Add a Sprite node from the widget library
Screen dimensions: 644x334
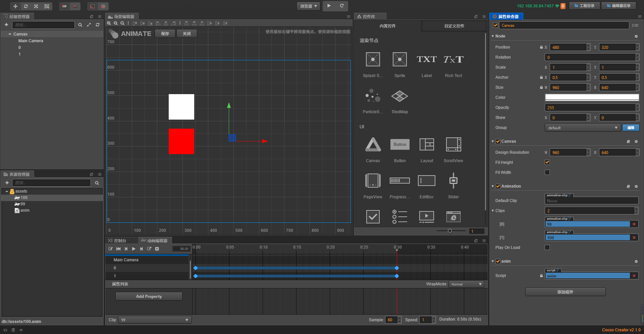click(x=400, y=60)
